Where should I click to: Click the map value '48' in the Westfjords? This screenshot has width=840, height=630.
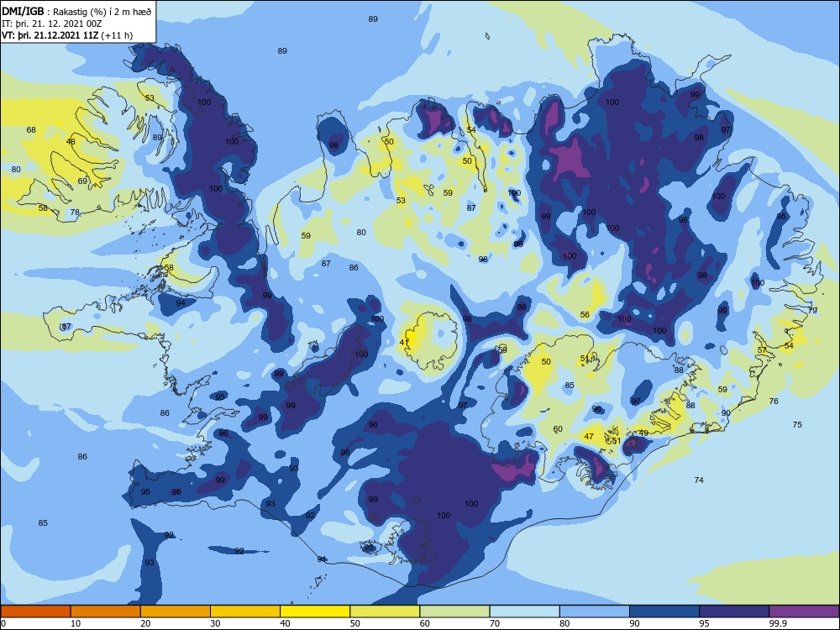coord(71,142)
